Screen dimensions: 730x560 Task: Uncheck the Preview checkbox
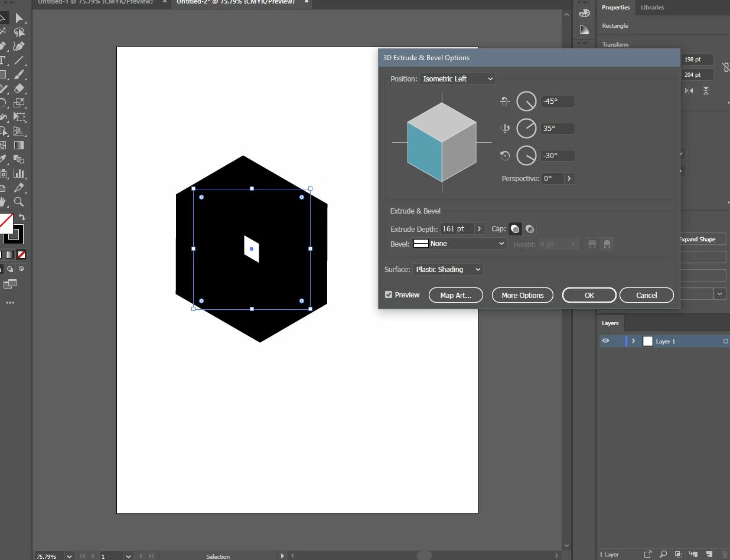point(389,294)
